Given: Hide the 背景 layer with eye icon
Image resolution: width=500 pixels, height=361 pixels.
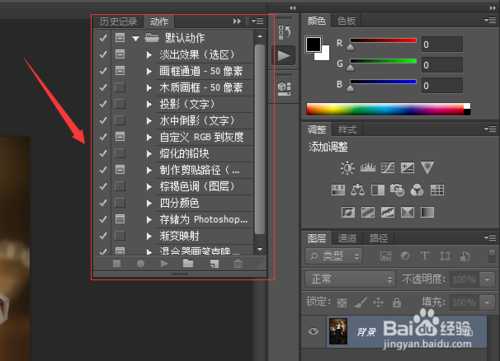Looking at the screenshot, I should click(313, 331).
